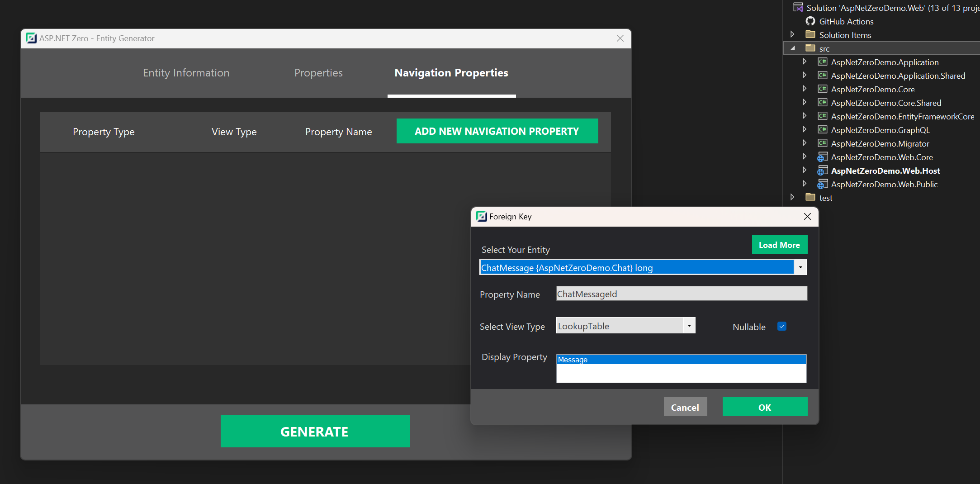980x484 pixels.
Task: Collapse the src folder
Action: coord(792,48)
